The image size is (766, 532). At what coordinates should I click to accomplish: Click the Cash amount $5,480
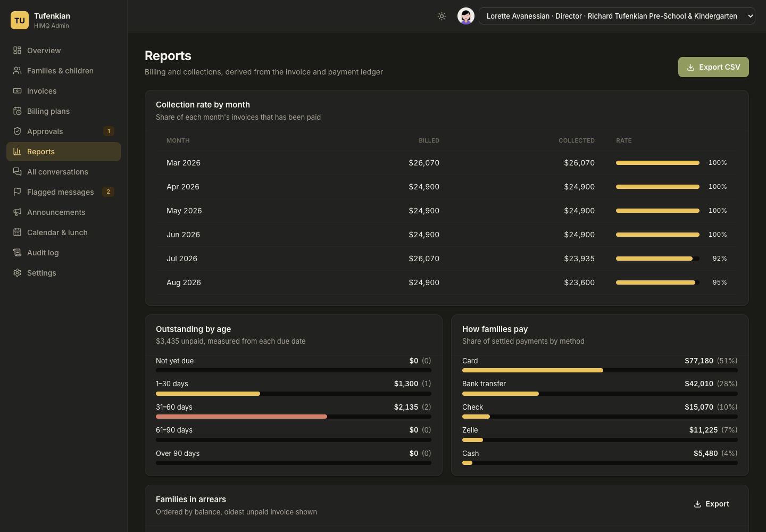tap(706, 453)
